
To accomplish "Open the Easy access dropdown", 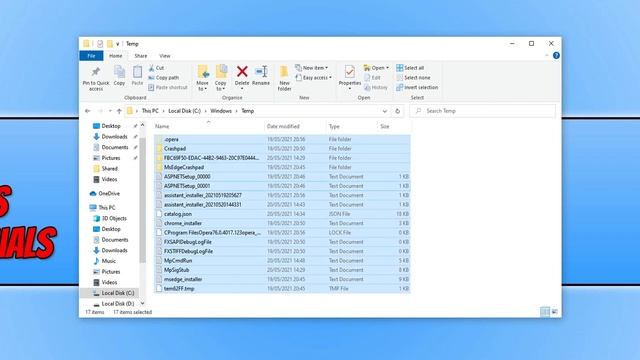I will [313, 78].
